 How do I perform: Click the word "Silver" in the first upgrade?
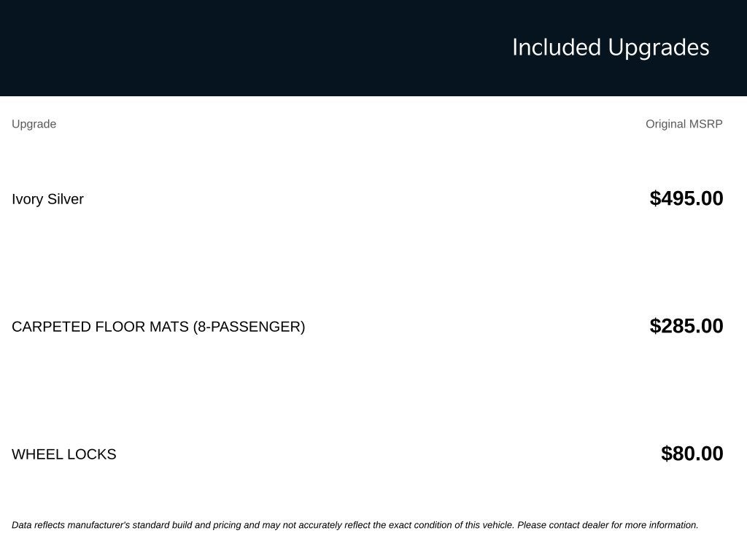click(x=65, y=198)
